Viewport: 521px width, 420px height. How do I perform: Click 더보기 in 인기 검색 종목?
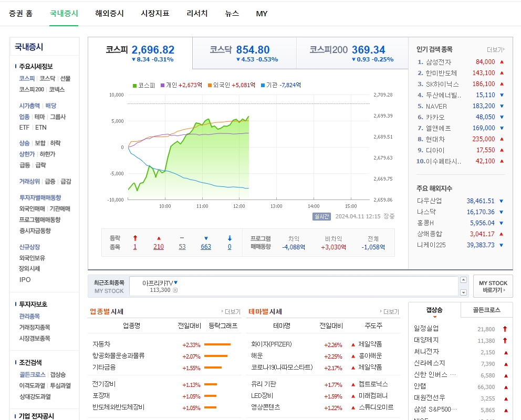pos(495,50)
